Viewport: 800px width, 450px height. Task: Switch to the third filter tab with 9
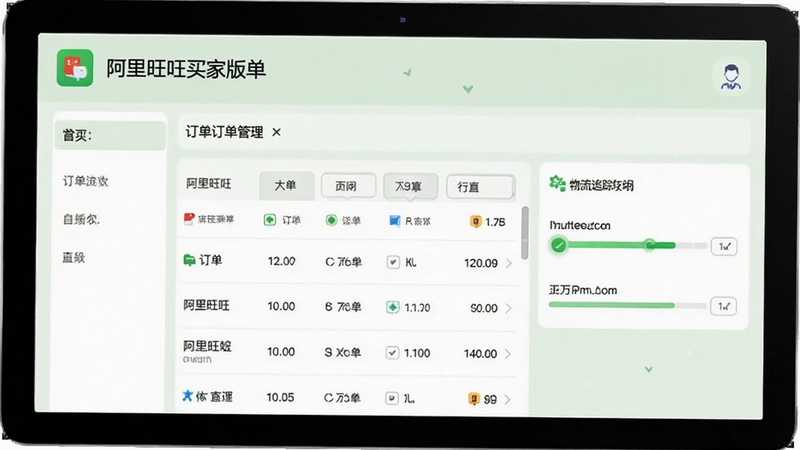coord(410,186)
